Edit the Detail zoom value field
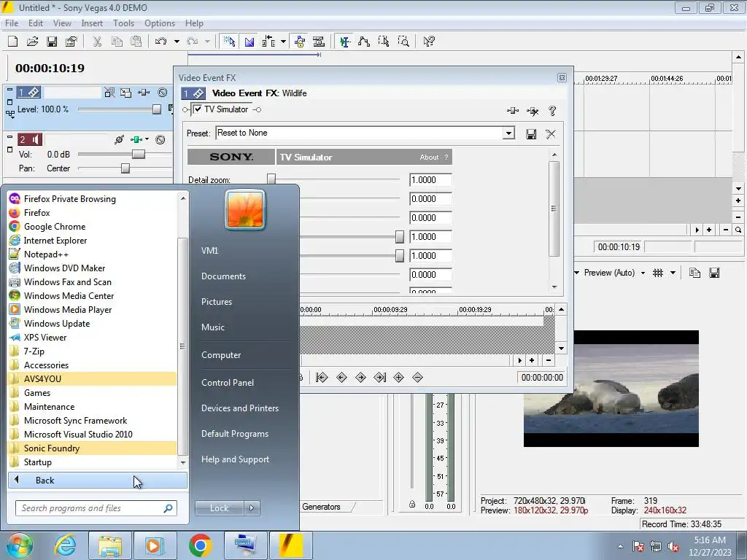This screenshot has width=747, height=560. pos(430,180)
